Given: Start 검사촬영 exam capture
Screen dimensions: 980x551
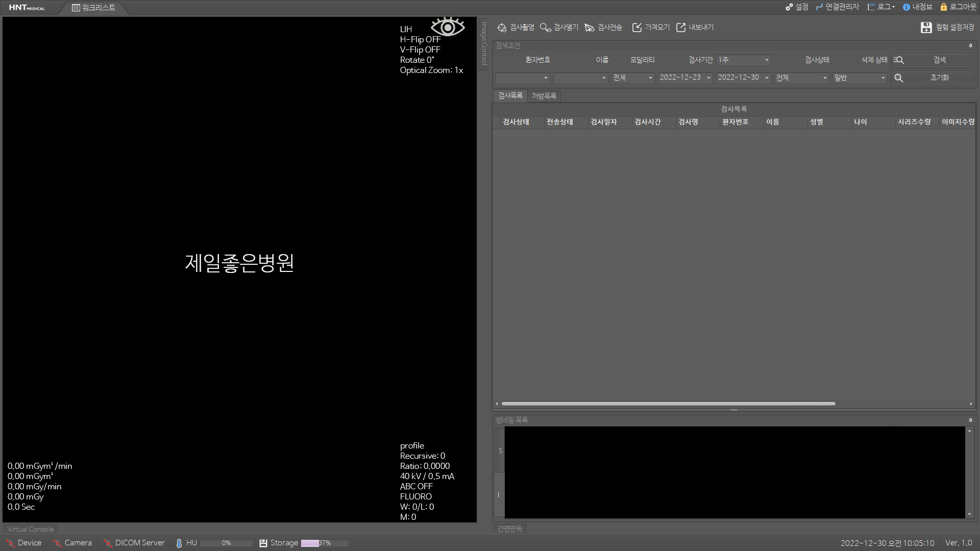Looking at the screenshot, I should click(x=516, y=28).
